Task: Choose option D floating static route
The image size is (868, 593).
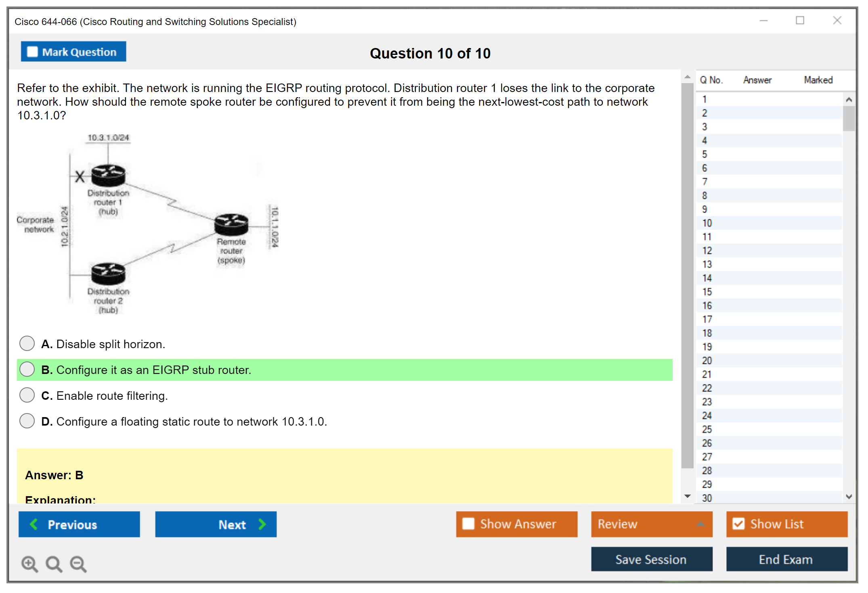Action: (x=27, y=421)
